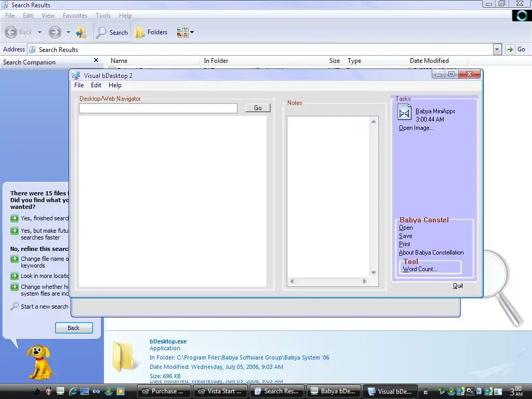Click the bDesktop.exe folder icon in details
The height and width of the screenshot is (399, 532).
point(124,357)
